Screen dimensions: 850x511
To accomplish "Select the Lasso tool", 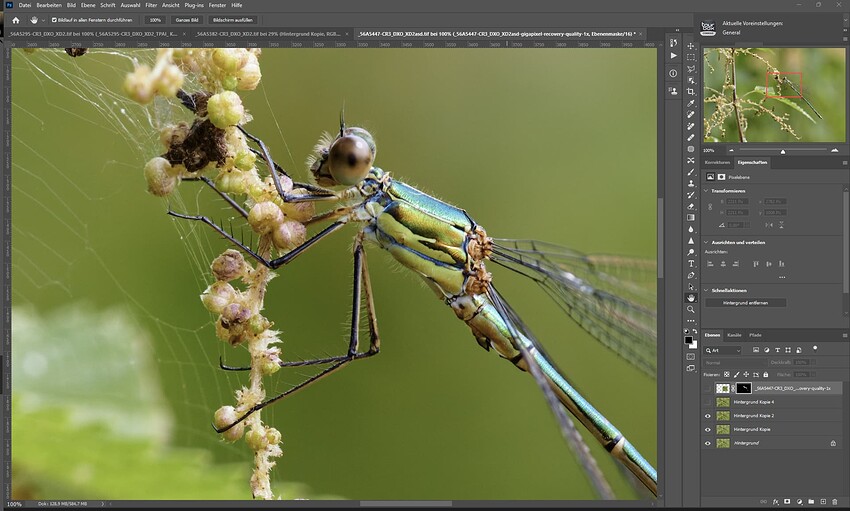I will click(x=691, y=69).
